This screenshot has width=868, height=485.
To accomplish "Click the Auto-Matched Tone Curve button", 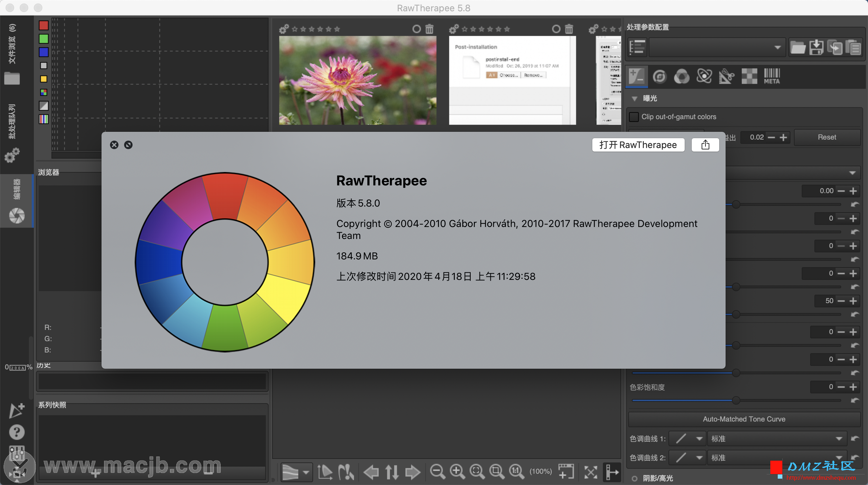I will [x=744, y=419].
